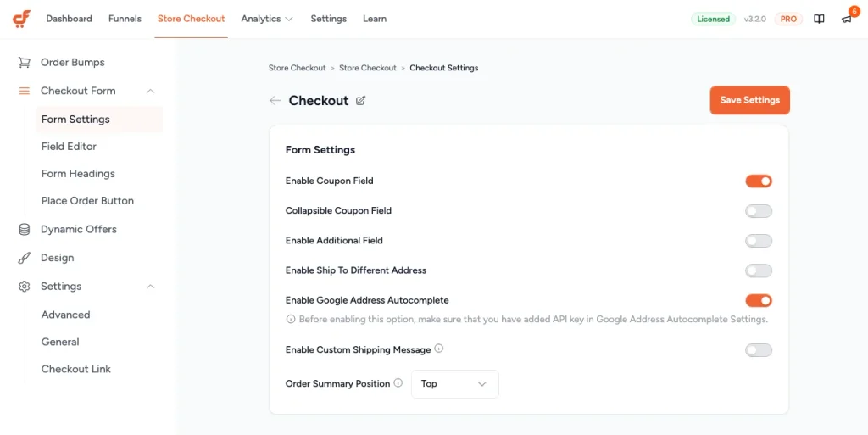This screenshot has width=868, height=435.
Task: Click the Enable Coupon Field label
Action: 330,181
